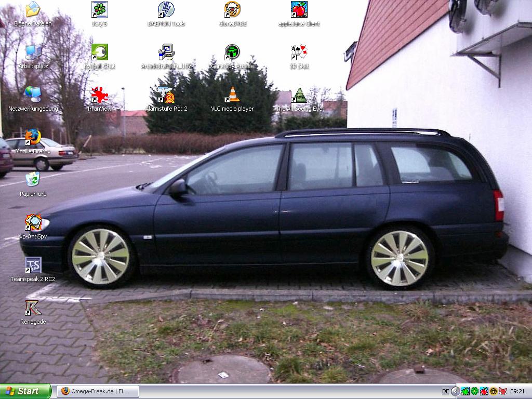The width and height of the screenshot is (532, 399).
Task: Click the Mozilla Firefox desktop icon
Action: [33, 138]
